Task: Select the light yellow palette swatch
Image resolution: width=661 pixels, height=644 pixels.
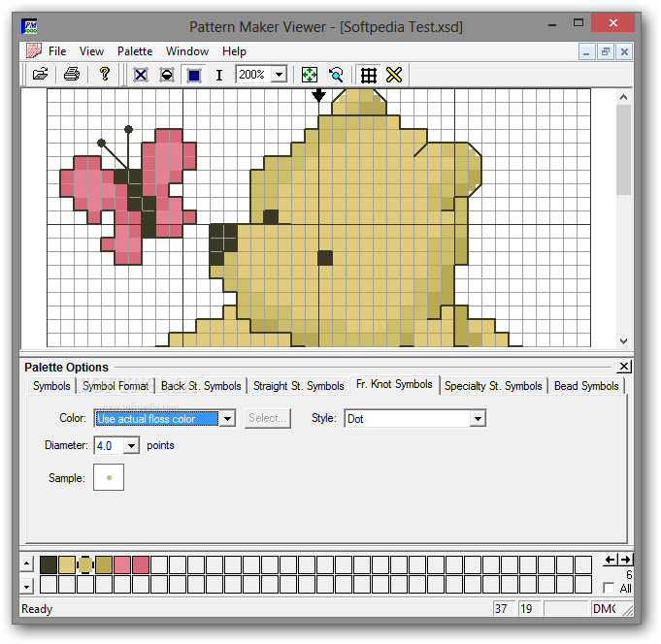Action: coord(67,564)
